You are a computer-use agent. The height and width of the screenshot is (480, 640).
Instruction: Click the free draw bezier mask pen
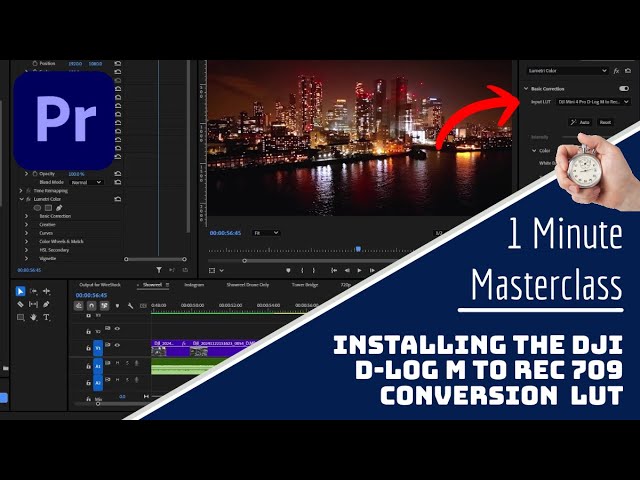[59, 208]
